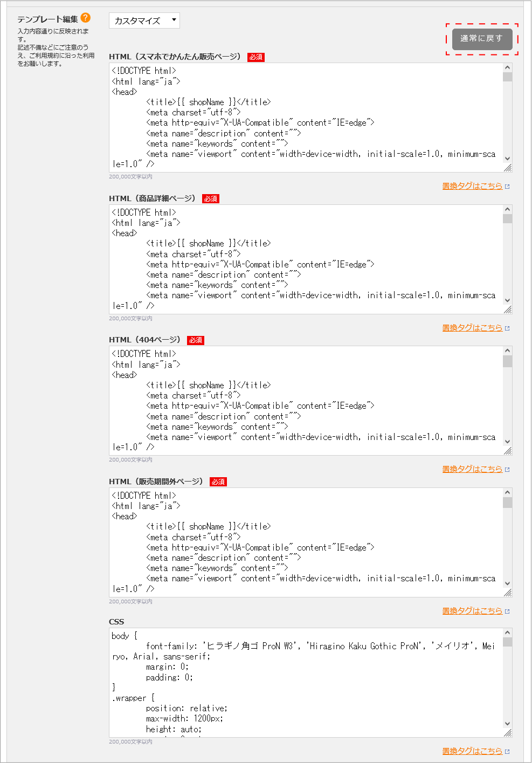Image resolution: width=532 pixels, height=763 pixels.
Task: Click 置換タグはこちら link under the 商品詳細ページ editor
Action: coord(472,328)
